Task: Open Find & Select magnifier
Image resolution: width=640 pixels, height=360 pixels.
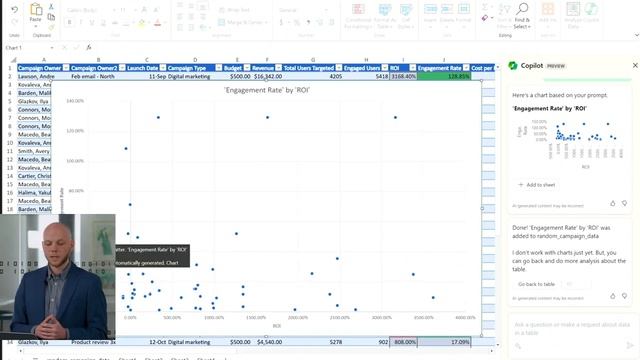Action: click(522, 8)
